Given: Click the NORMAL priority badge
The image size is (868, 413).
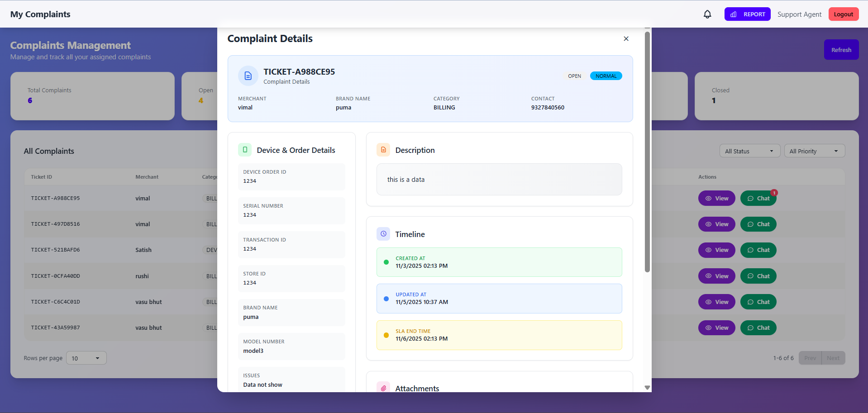Looking at the screenshot, I should pyautogui.click(x=606, y=76).
